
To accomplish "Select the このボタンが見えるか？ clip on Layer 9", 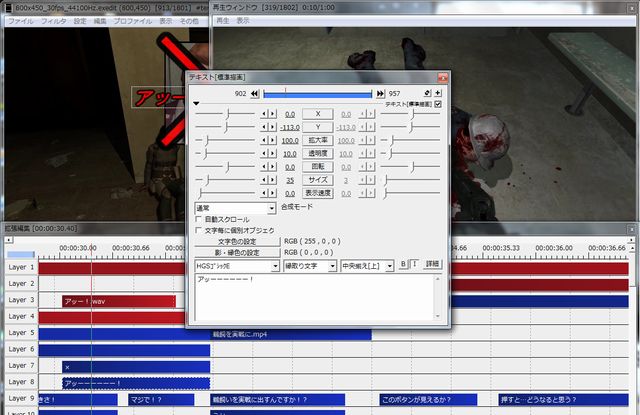I will tap(428, 399).
